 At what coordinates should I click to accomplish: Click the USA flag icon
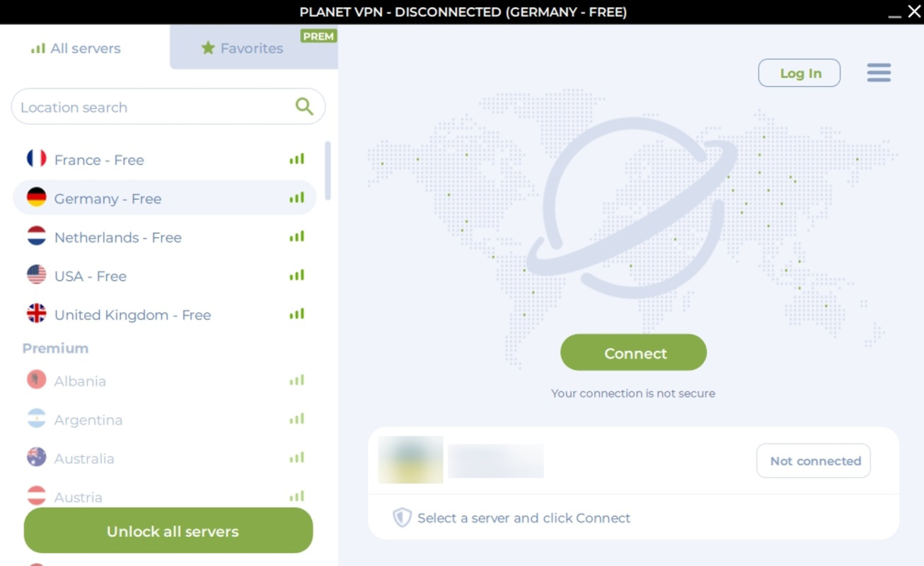(x=36, y=276)
